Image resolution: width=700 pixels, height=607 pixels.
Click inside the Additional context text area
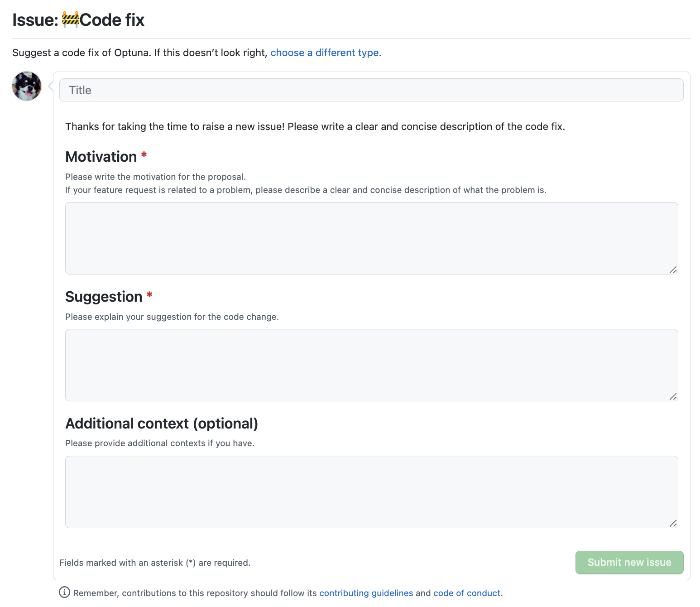371,491
